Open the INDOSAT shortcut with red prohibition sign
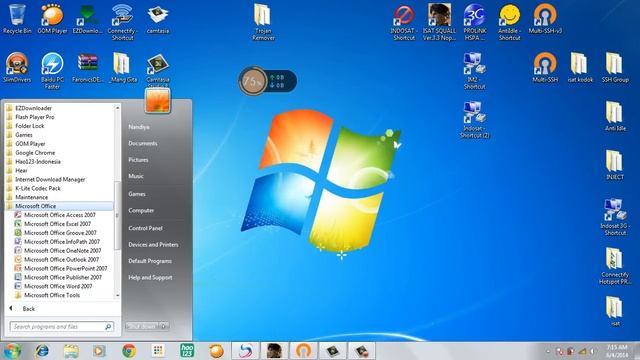640x360 pixels. tap(404, 22)
